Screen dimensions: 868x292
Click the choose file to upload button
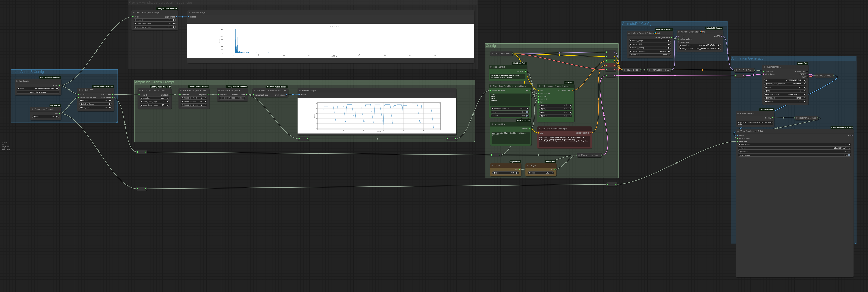[x=38, y=92]
